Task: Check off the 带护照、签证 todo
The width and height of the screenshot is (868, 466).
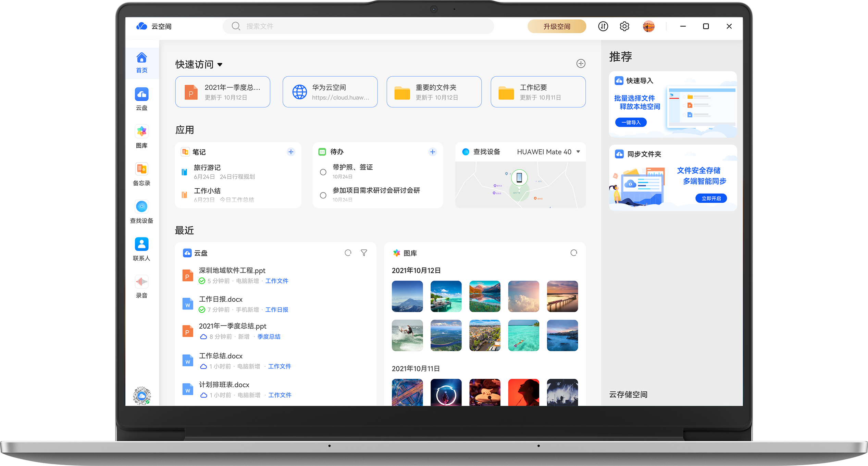Action: (x=323, y=172)
